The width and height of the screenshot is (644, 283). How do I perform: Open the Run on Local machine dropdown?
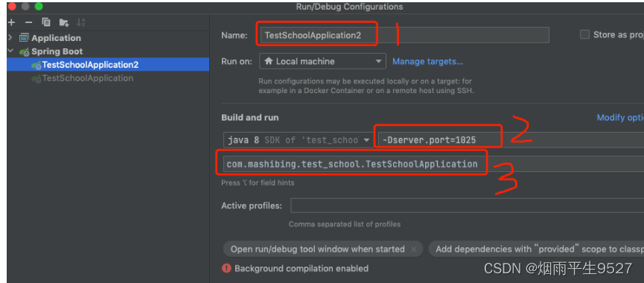(322, 61)
